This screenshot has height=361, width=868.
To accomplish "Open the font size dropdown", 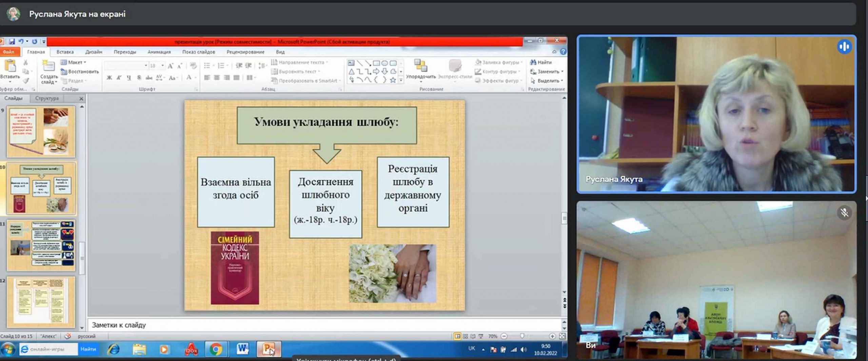I will [163, 66].
